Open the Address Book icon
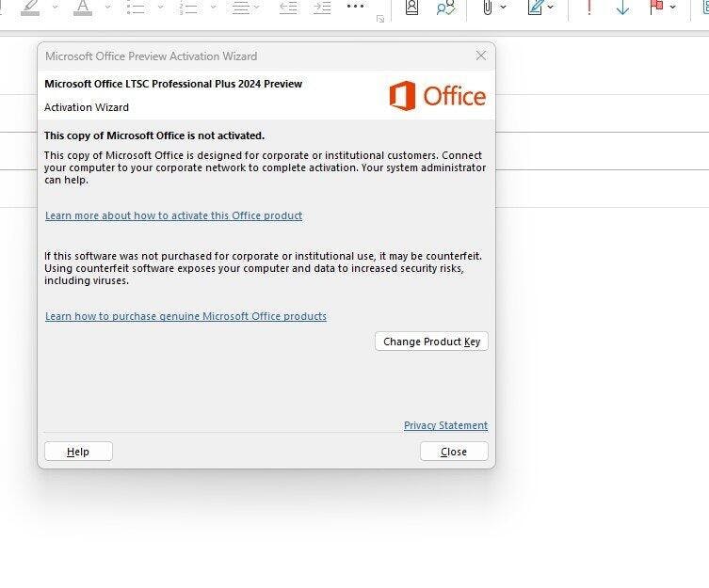 point(411,7)
